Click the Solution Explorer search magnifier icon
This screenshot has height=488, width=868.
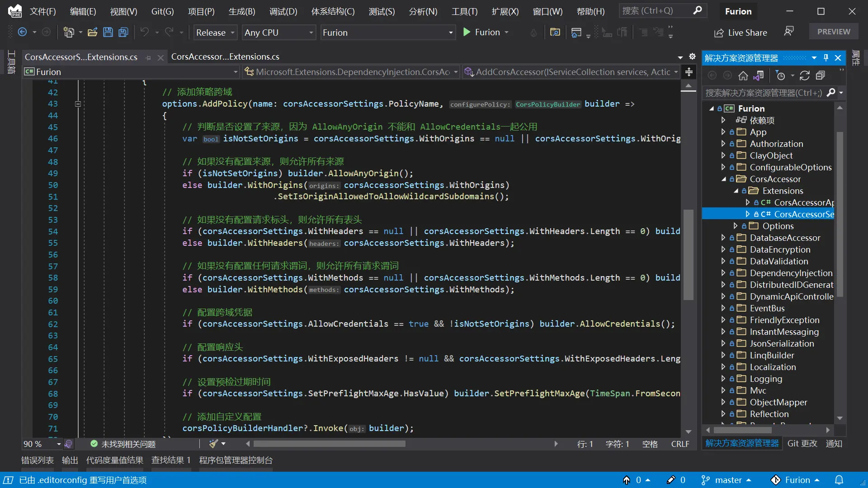[831, 93]
